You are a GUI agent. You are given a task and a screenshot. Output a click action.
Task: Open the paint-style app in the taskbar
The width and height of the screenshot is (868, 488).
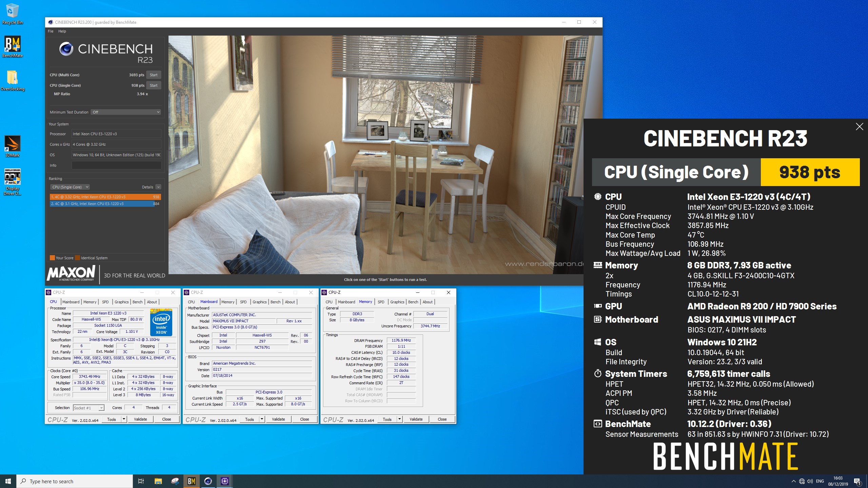click(x=175, y=481)
